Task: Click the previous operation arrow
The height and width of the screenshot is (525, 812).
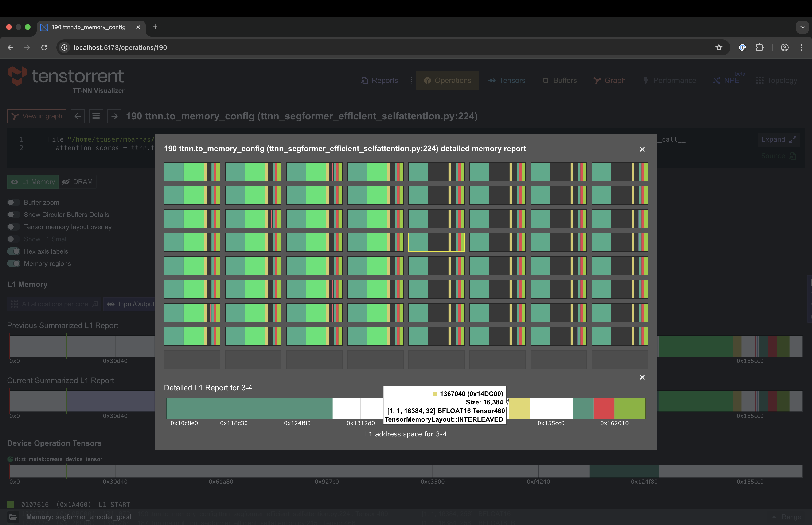Action: coord(77,116)
